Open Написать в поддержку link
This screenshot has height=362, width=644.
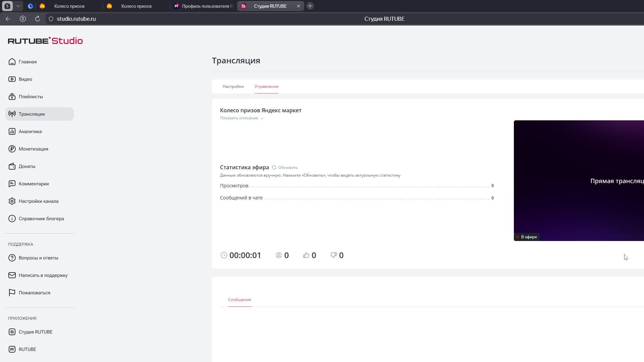click(x=43, y=275)
